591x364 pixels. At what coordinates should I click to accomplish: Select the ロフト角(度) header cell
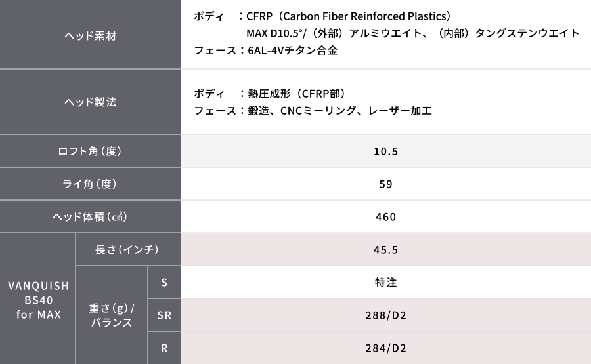point(90,152)
